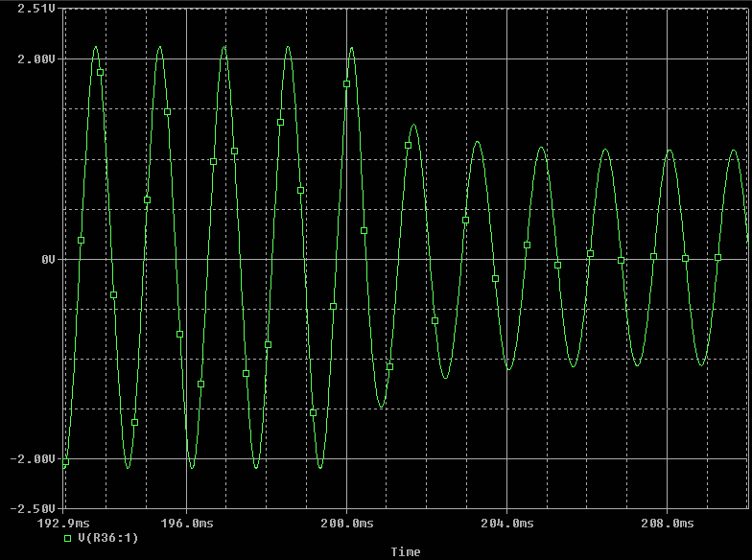The width and height of the screenshot is (752, 560).
Task: Select the green trace symbol in legend
Action: click(67, 539)
